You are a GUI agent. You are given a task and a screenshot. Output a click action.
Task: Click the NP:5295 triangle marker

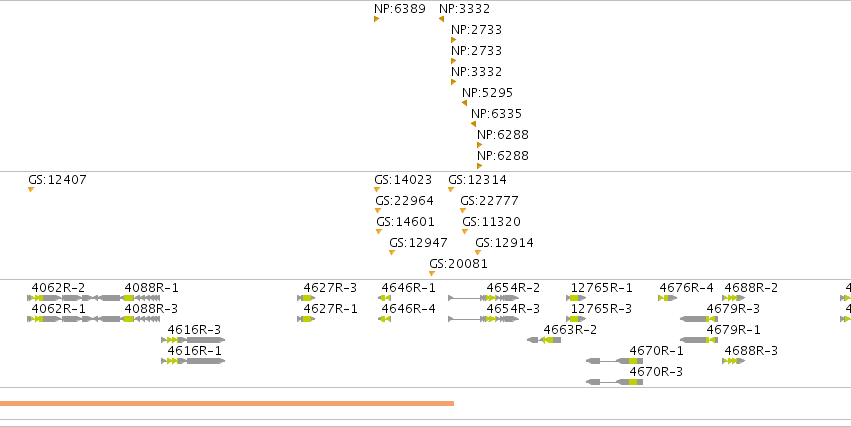(465, 103)
